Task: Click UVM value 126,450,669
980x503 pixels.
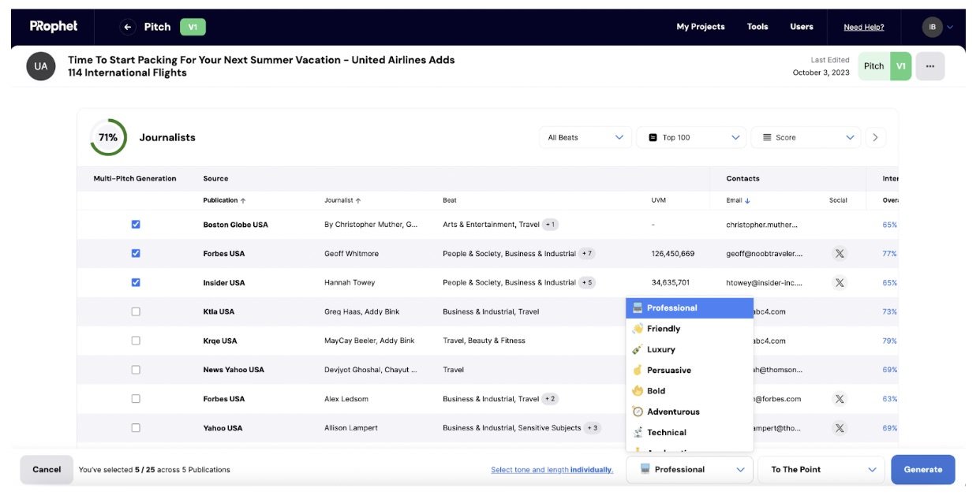Action: coord(673,254)
